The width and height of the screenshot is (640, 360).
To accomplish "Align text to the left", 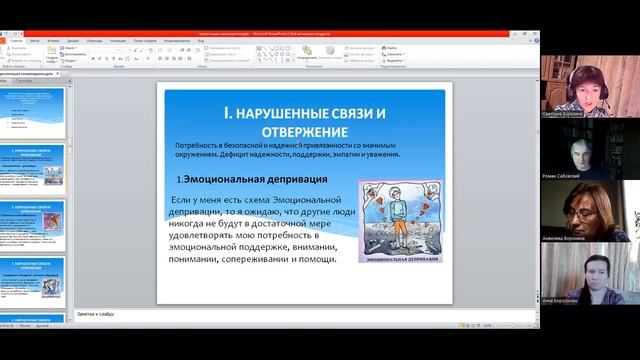I will coord(160,59).
